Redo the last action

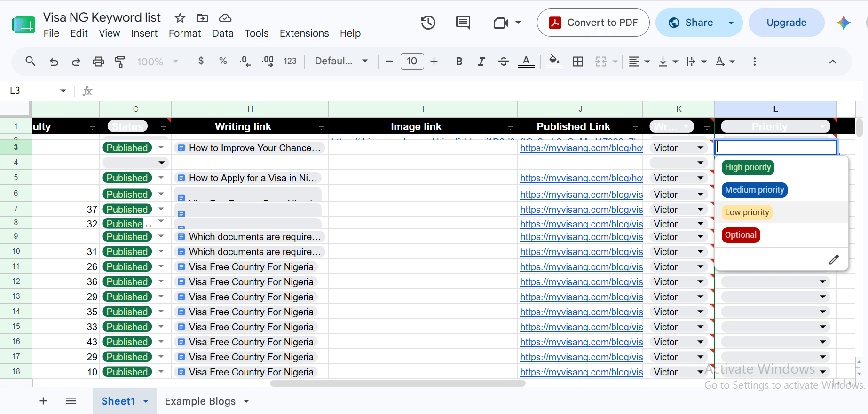click(x=76, y=62)
